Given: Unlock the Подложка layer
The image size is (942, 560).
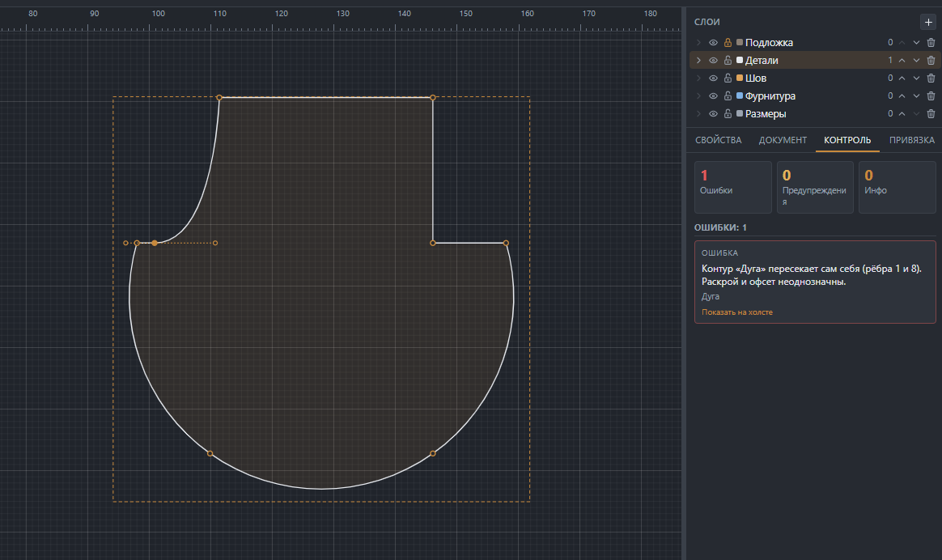Looking at the screenshot, I should click(x=728, y=43).
